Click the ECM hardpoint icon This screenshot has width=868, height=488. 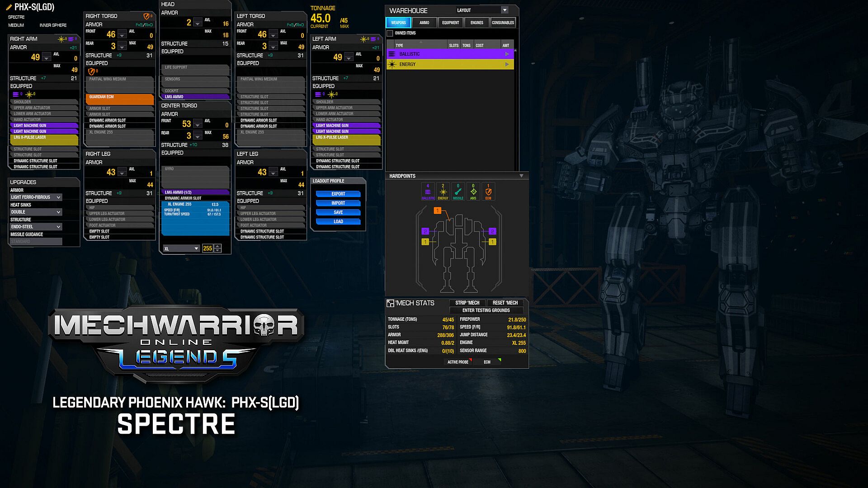[488, 192]
